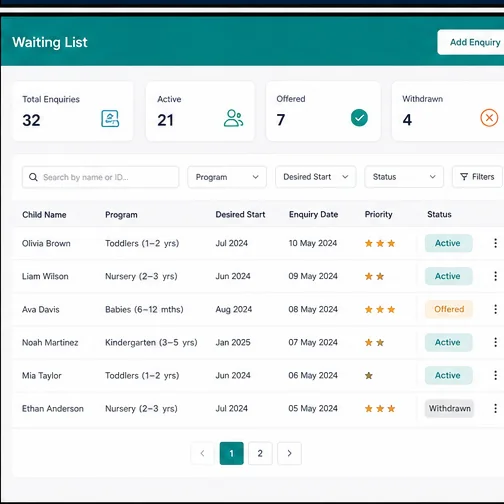Sort by Priority column header
Image resolution: width=504 pixels, height=504 pixels.
point(379,214)
